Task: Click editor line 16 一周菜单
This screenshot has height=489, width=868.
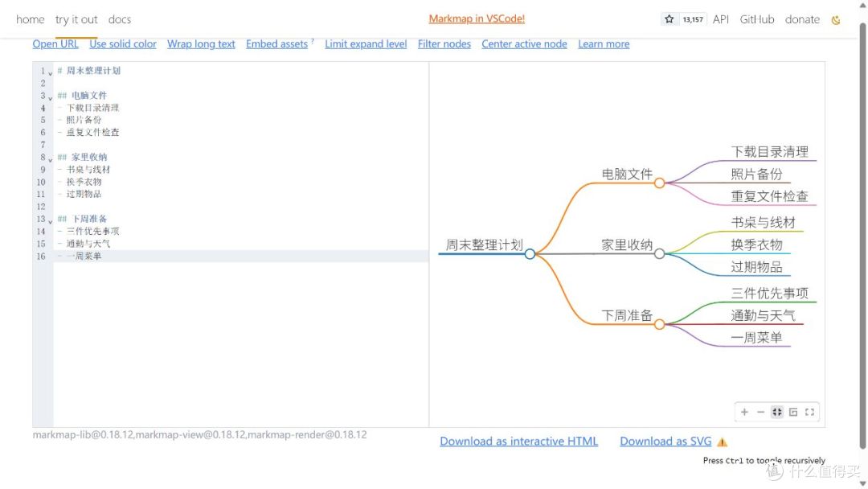Action: click(241, 256)
